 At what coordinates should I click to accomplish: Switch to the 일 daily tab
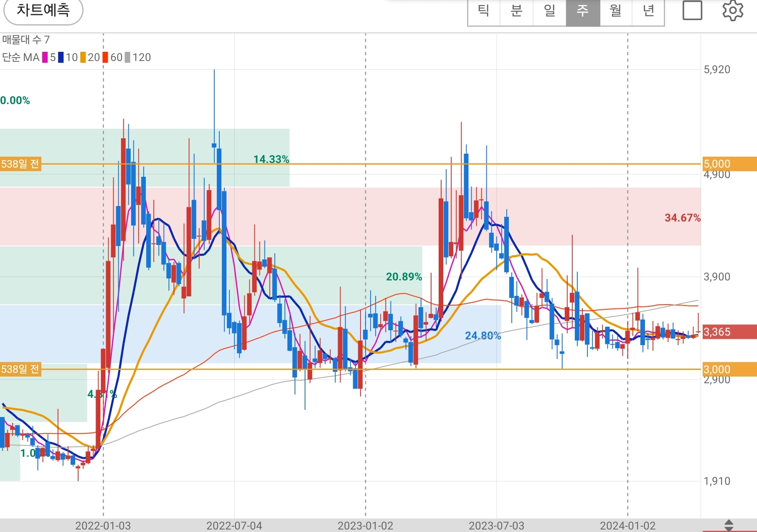point(550,11)
